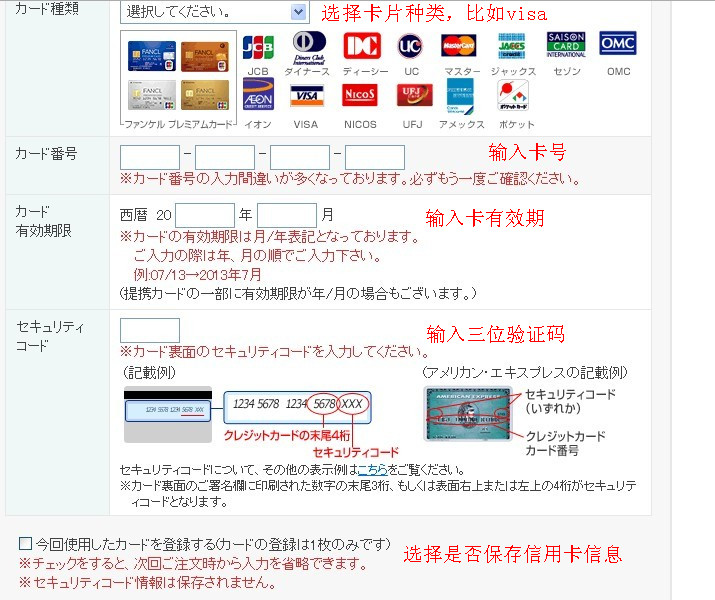Click the AEON card logo
This screenshot has height=600, width=715.
coord(259,94)
